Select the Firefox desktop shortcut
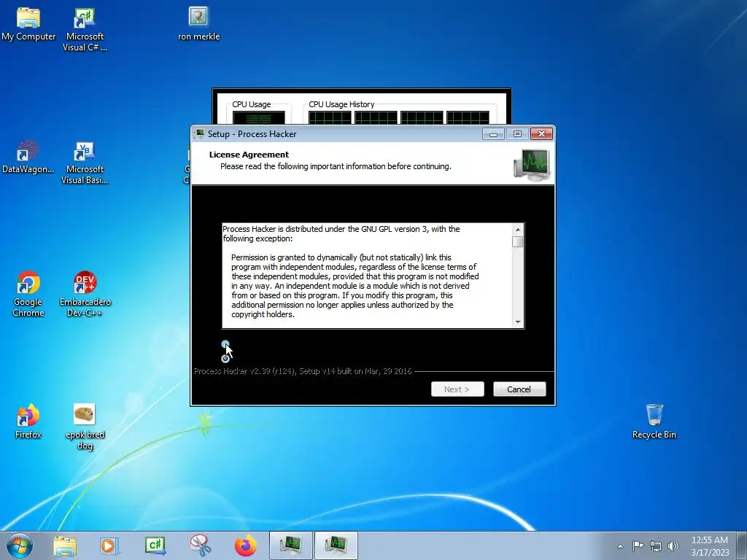Image resolution: width=747 pixels, height=560 pixels. pyautogui.click(x=28, y=421)
